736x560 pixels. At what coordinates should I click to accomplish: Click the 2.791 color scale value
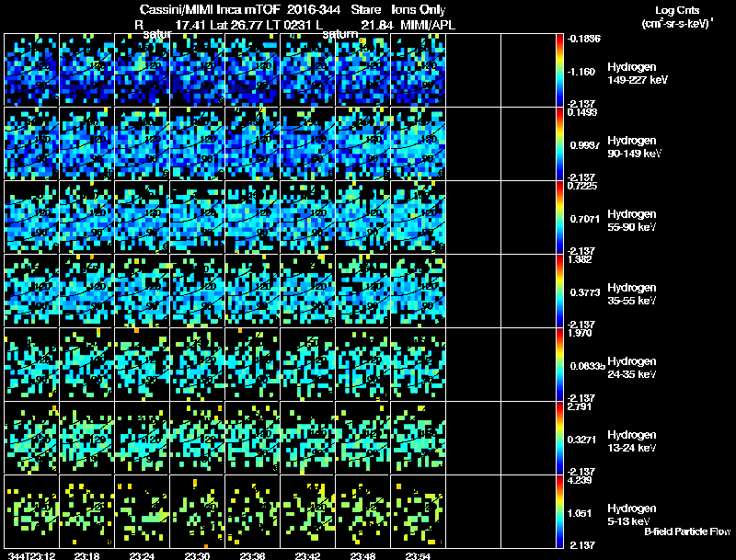580,406
